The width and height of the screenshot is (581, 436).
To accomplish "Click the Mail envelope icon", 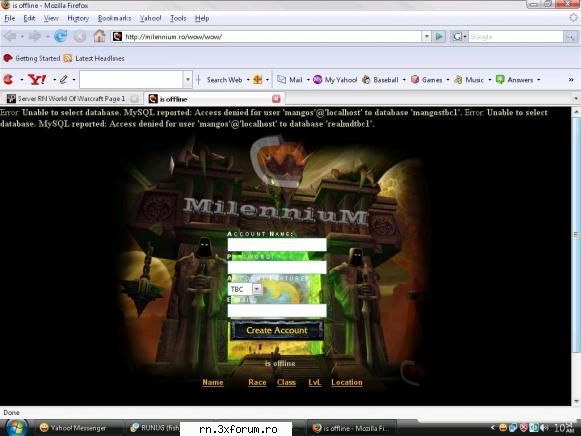I will (x=282, y=79).
